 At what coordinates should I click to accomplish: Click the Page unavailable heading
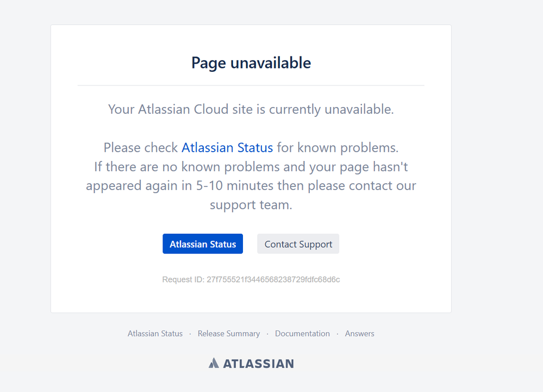coord(251,63)
